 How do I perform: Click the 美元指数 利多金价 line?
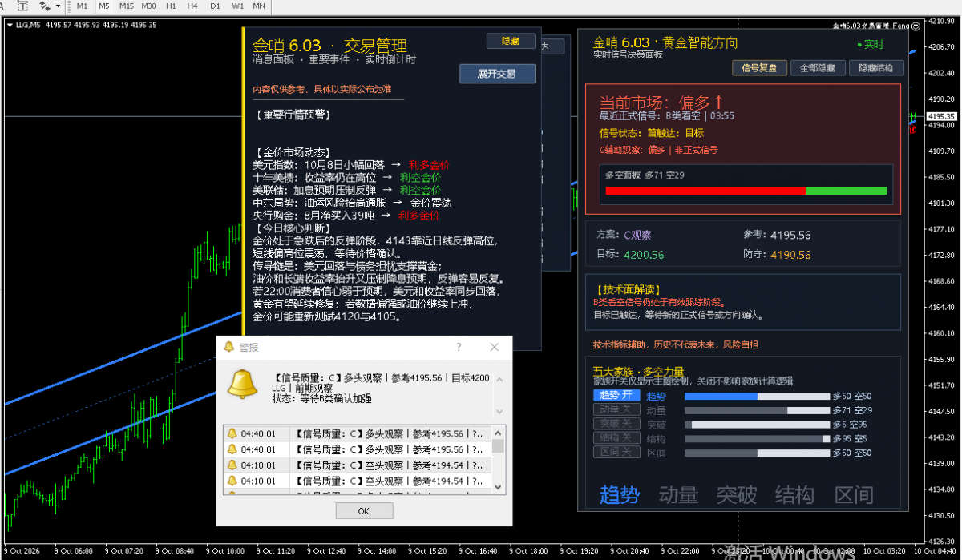pos(351,164)
